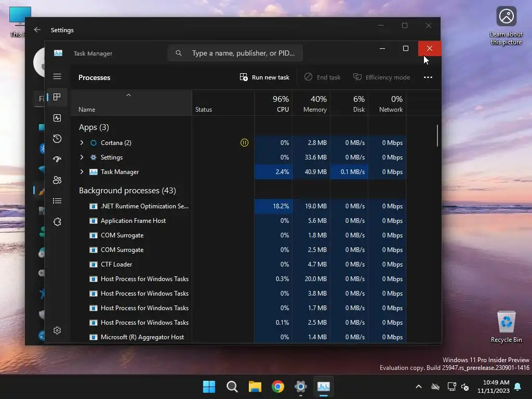This screenshot has width=532, height=399.
Task: Maximize the Task Manager window
Action: [405, 48]
